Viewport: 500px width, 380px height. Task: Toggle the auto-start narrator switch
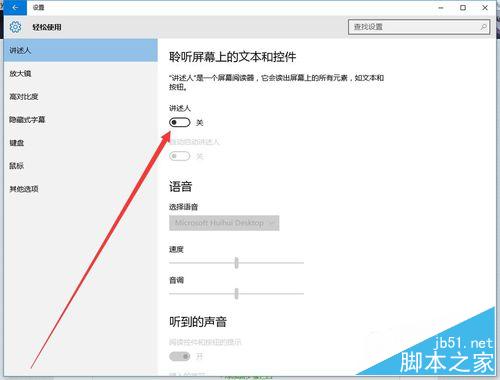(179, 156)
